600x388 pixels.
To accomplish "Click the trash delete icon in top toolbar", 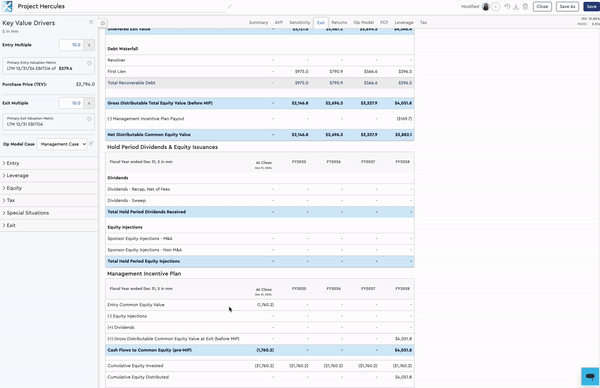I will [x=525, y=7].
